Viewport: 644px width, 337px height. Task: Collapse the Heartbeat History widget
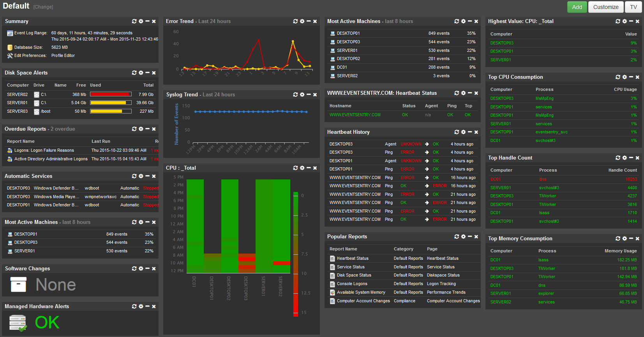470,132
